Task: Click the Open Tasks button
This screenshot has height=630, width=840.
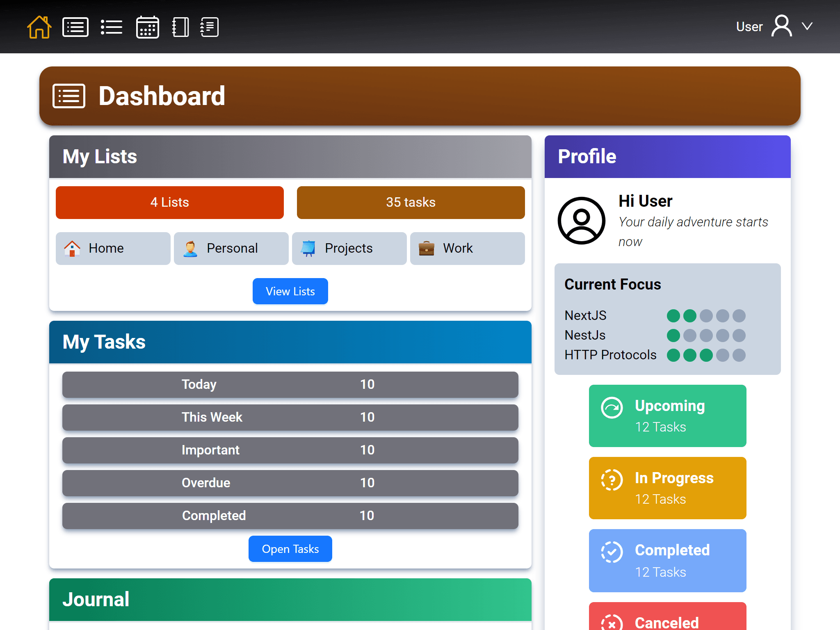Action: [290, 549]
